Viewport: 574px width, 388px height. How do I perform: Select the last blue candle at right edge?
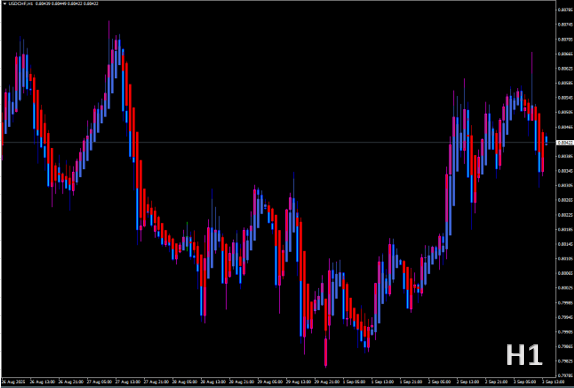pos(546,139)
